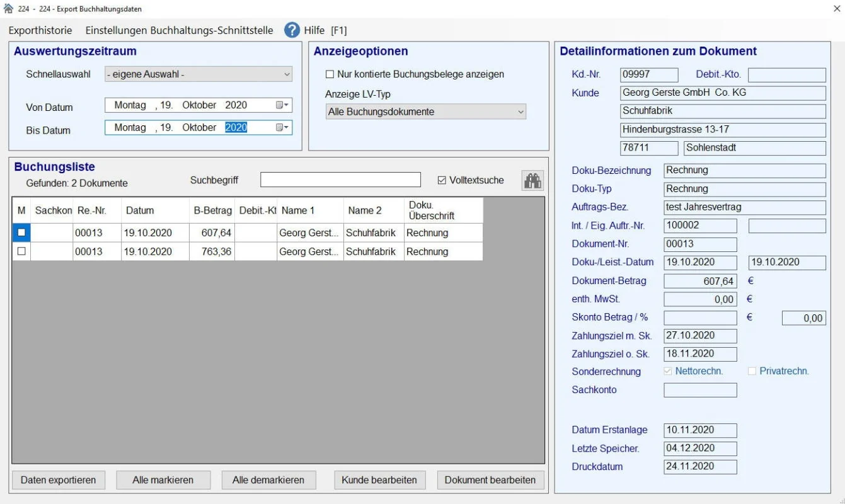Image resolution: width=845 pixels, height=504 pixels.
Task: Click the blue Hilfe question mark icon
Action: 292,30
